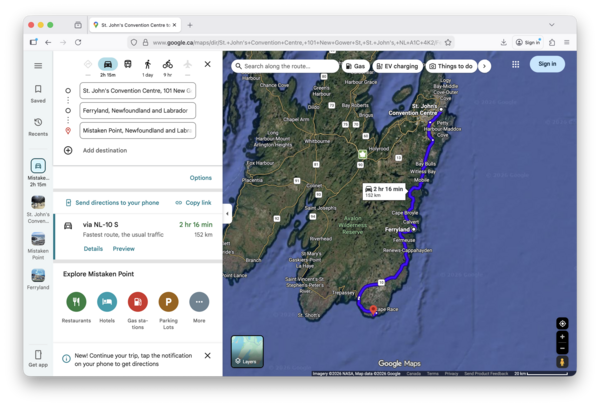Click the 2 hr 16 min route label
Viewport: 600px width, 407px height.
pos(384,192)
